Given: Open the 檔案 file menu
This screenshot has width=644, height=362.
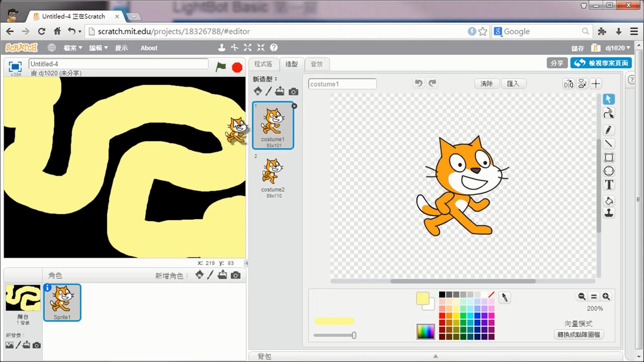Looking at the screenshot, I should (73, 48).
